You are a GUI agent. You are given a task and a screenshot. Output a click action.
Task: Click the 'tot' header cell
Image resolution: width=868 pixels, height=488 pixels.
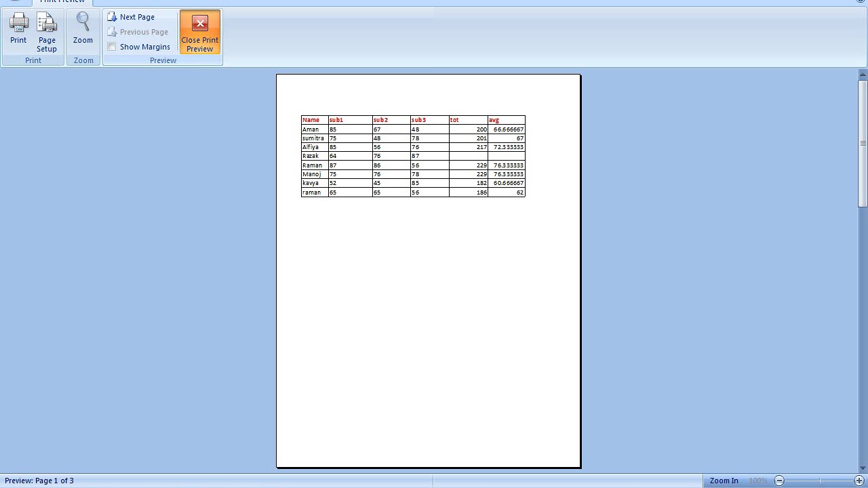pos(468,120)
